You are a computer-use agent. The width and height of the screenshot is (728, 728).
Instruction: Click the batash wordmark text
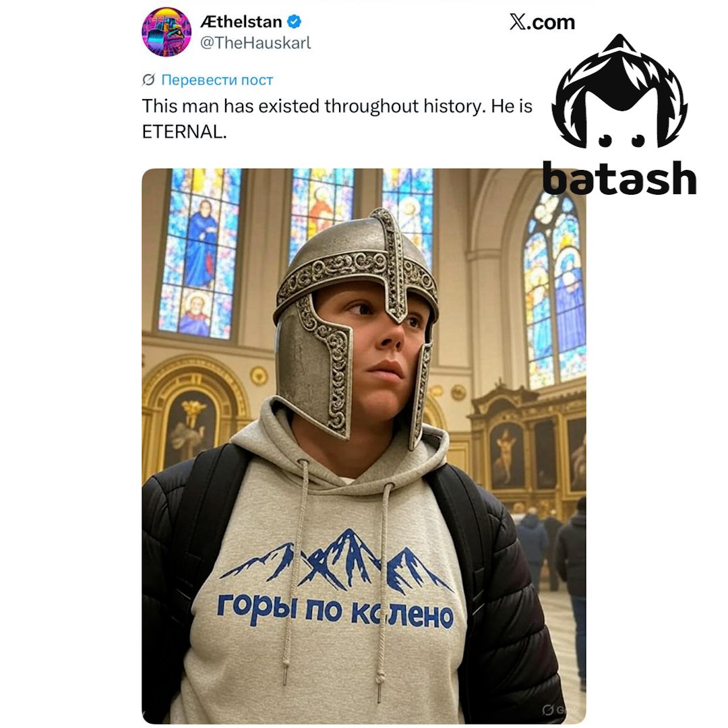click(x=619, y=178)
